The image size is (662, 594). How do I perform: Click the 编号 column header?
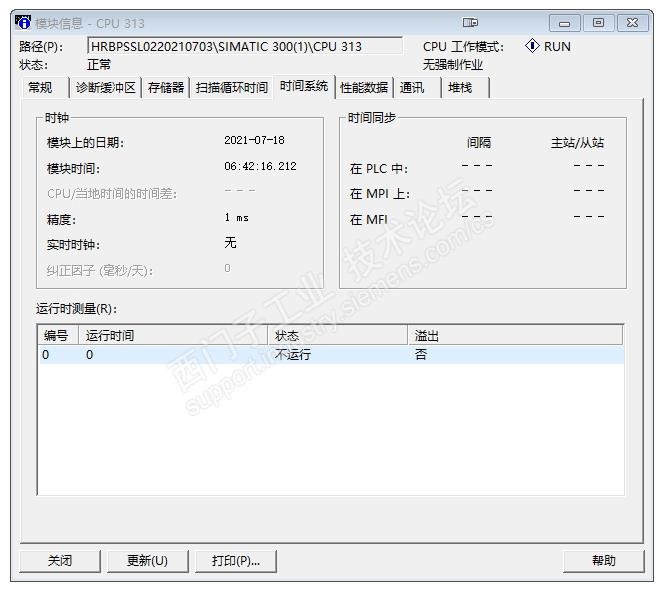pos(58,336)
